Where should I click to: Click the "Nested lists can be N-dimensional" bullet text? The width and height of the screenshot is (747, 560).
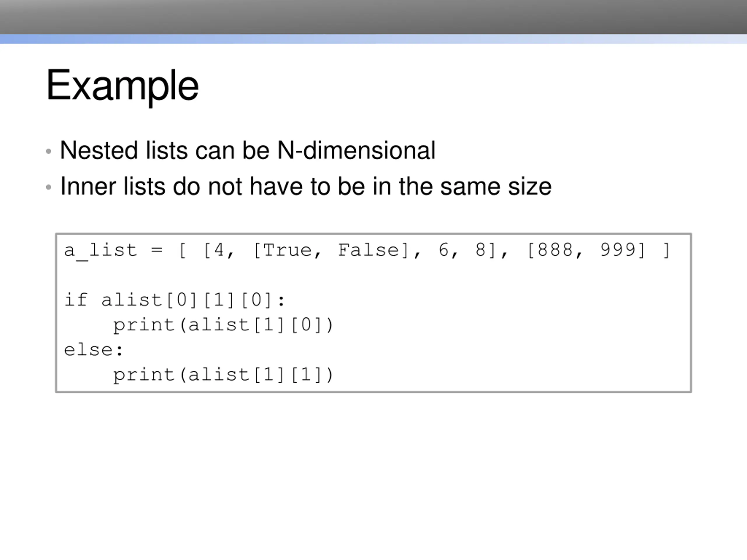247,150
